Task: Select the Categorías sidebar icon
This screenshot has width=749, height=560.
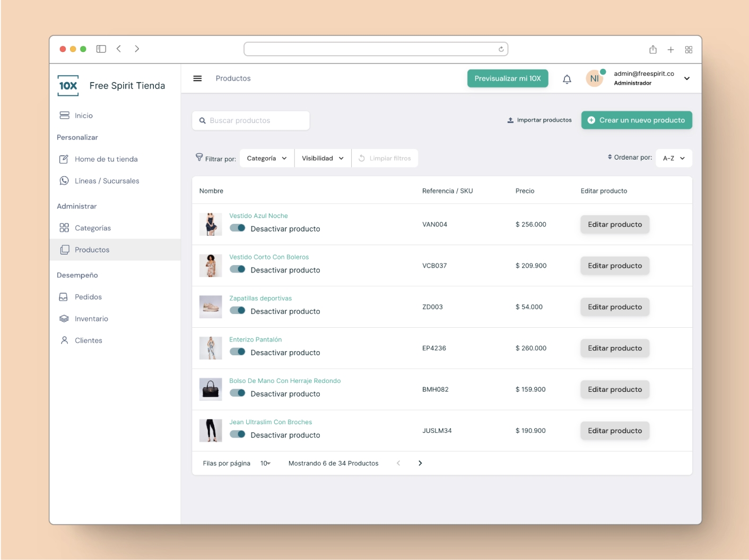Action: [x=64, y=227]
